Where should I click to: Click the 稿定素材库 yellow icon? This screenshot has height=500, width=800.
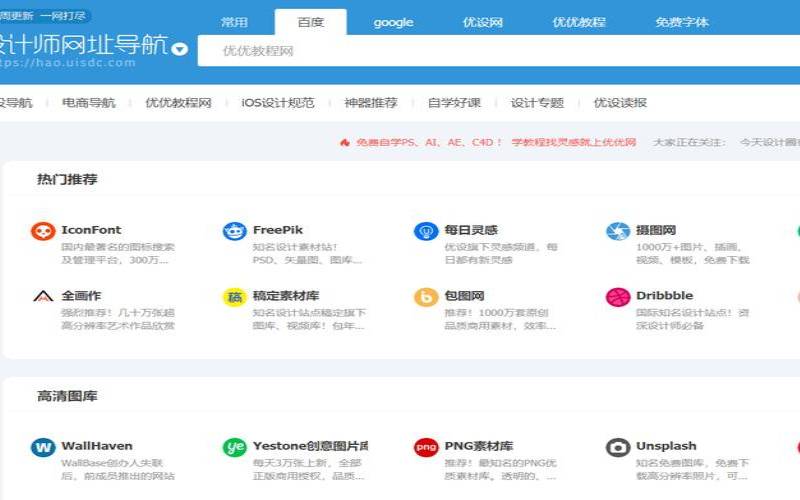(x=235, y=297)
